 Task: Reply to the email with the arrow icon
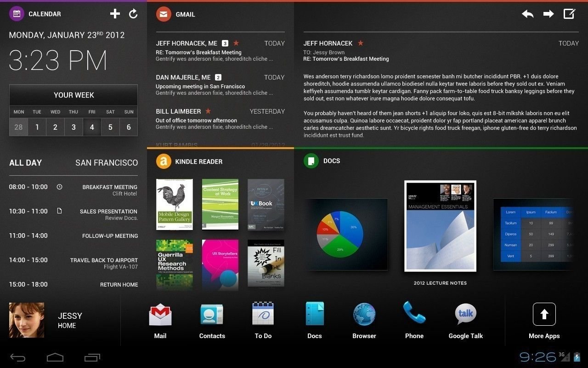click(x=528, y=14)
